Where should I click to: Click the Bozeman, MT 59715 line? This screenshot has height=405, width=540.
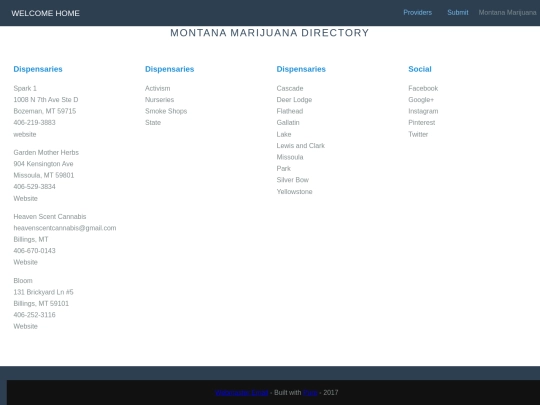45,111
